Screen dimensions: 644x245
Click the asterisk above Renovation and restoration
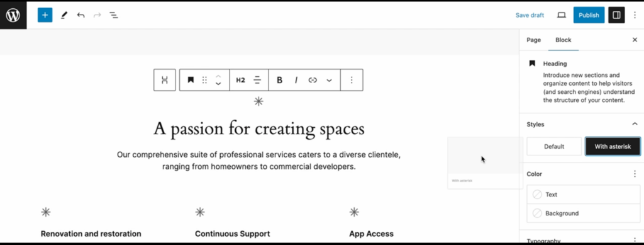pos(46,212)
